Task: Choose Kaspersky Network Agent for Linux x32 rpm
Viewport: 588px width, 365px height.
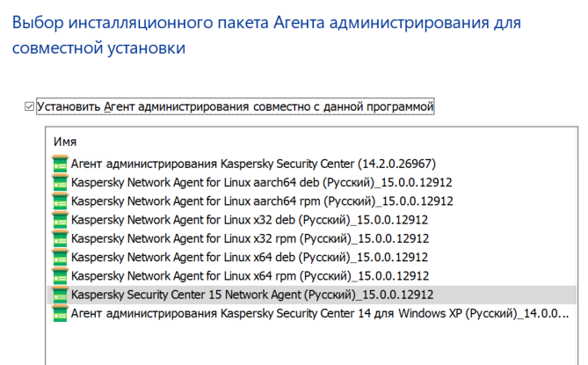Action: point(249,238)
